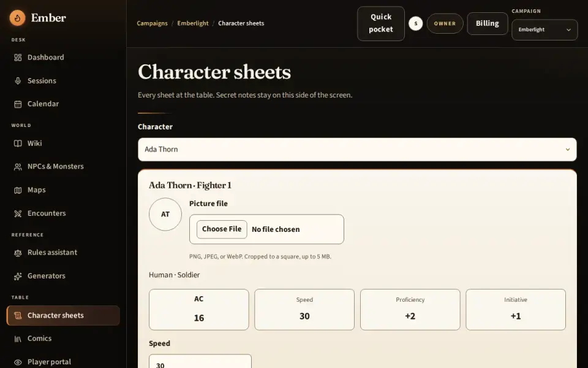Image resolution: width=588 pixels, height=368 pixels.
Task: Click the Calendar icon in sidebar
Action: point(18,104)
